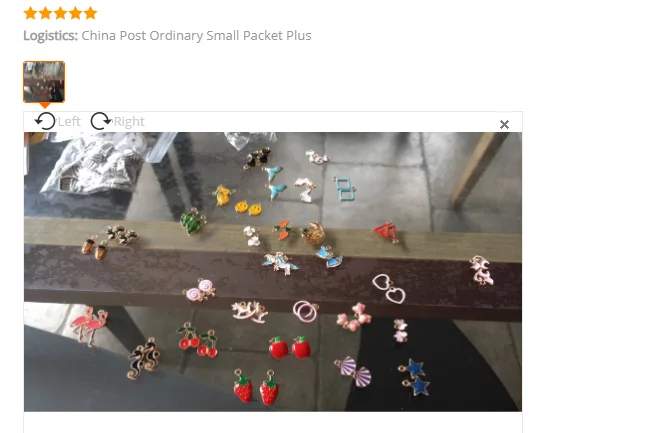Screen dimensions: 664x433
Task: Click the 'Right' rotation label
Action: 129,122
